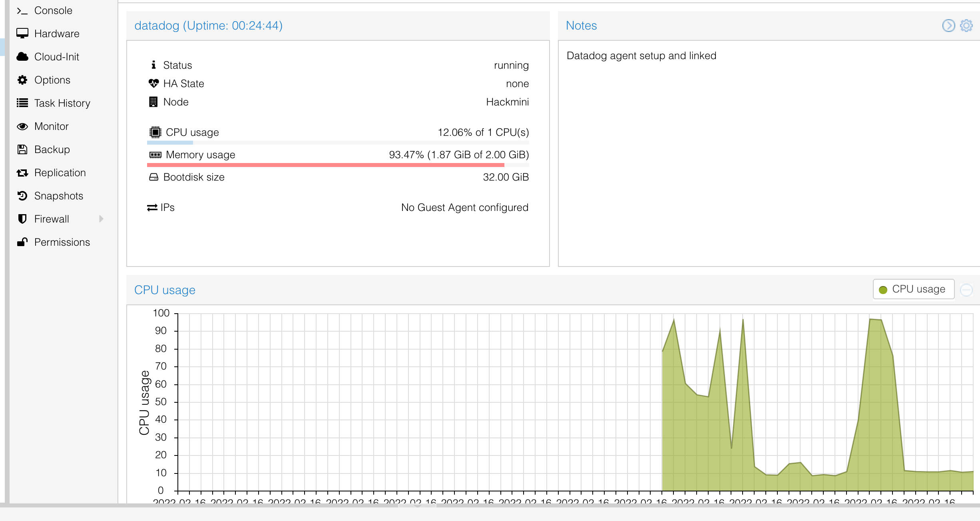Click the 'Hackmini' node value
Image resolution: width=980 pixels, height=521 pixels.
tap(507, 102)
